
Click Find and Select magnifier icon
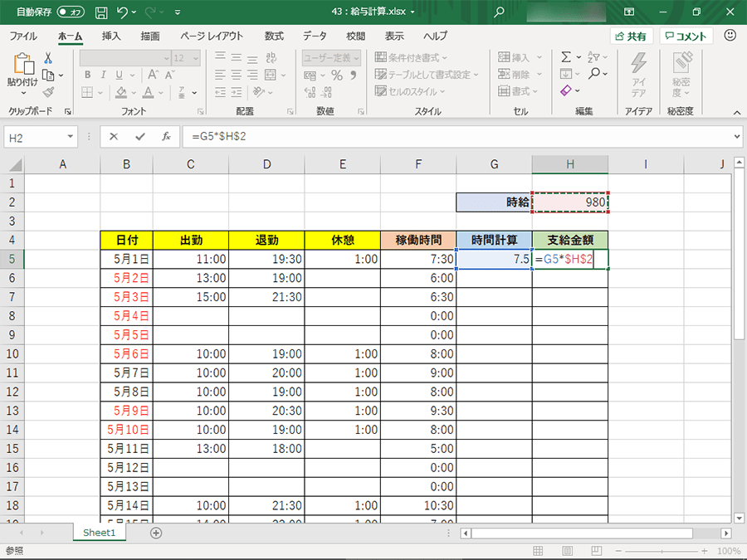pos(594,74)
